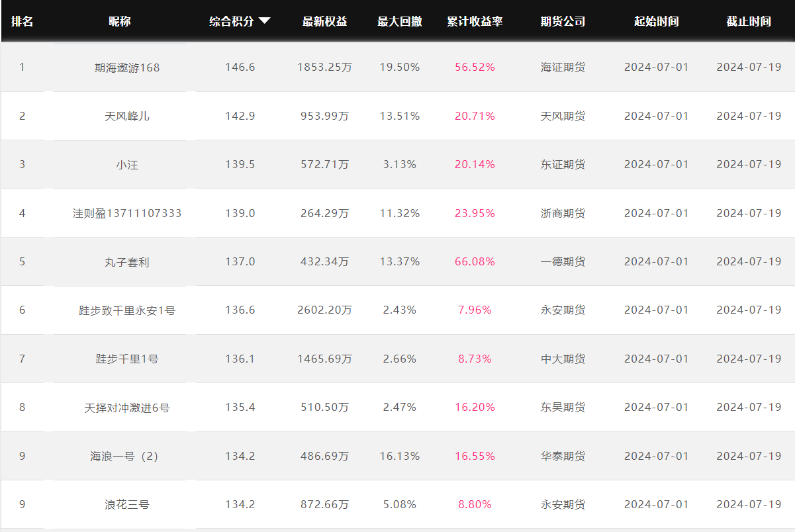This screenshot has width=795, height=532.
Task: Open trader 天风峰儿
Action: click(x=127, y=116)
